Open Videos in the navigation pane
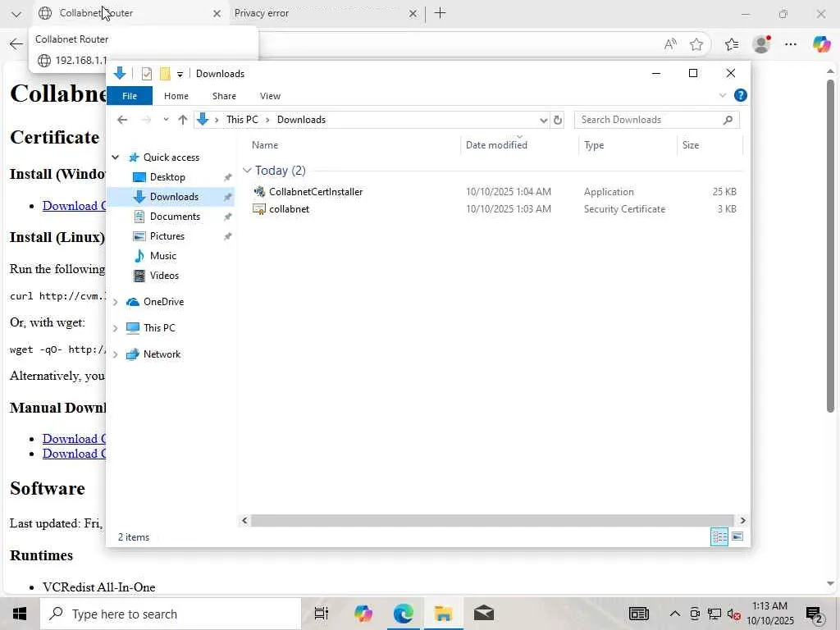 tap(164, 276)
